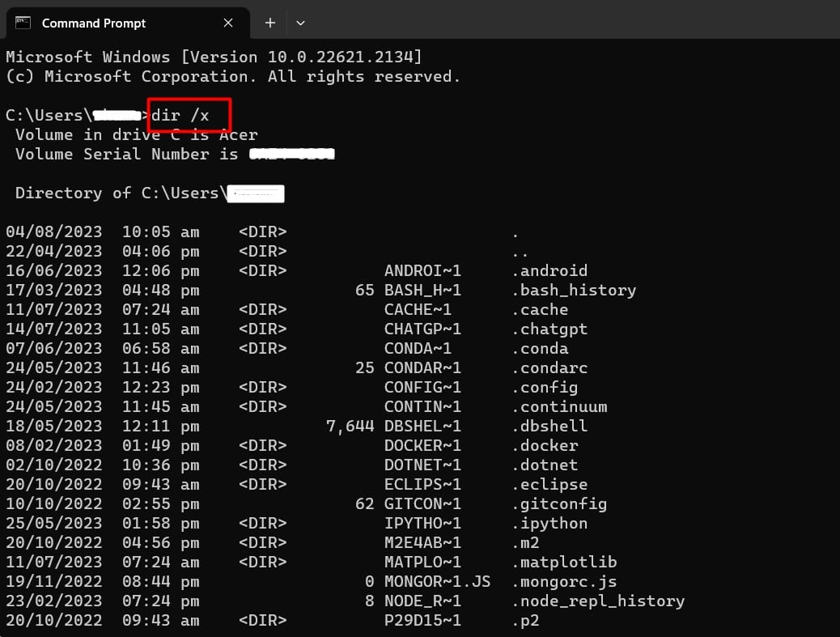Click the short name 'DBSHEL~1'
Image resolution: width=840 pixels, height=637 pixels.
pos(422,426)
